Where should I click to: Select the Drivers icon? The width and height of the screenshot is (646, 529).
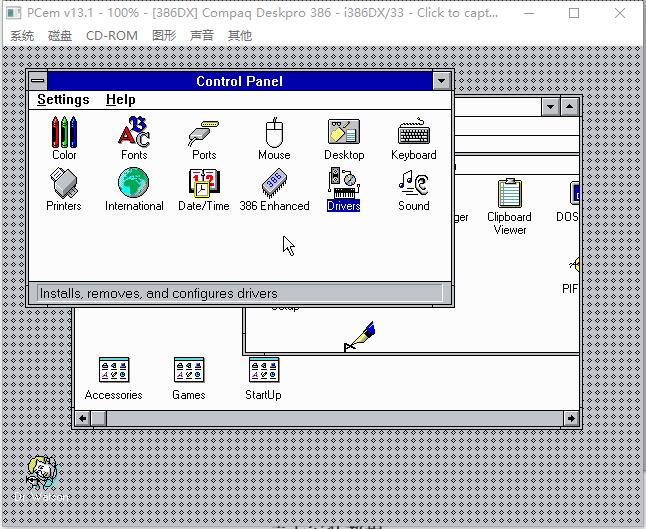point(344,189)
